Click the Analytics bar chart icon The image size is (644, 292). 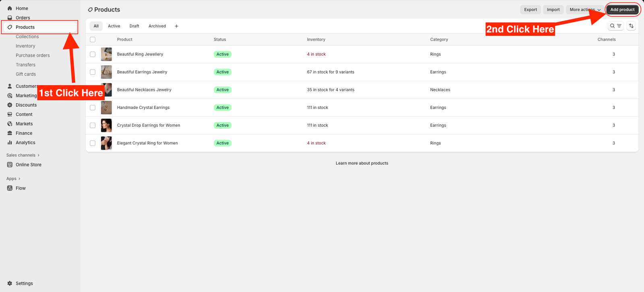pos(10,143)
